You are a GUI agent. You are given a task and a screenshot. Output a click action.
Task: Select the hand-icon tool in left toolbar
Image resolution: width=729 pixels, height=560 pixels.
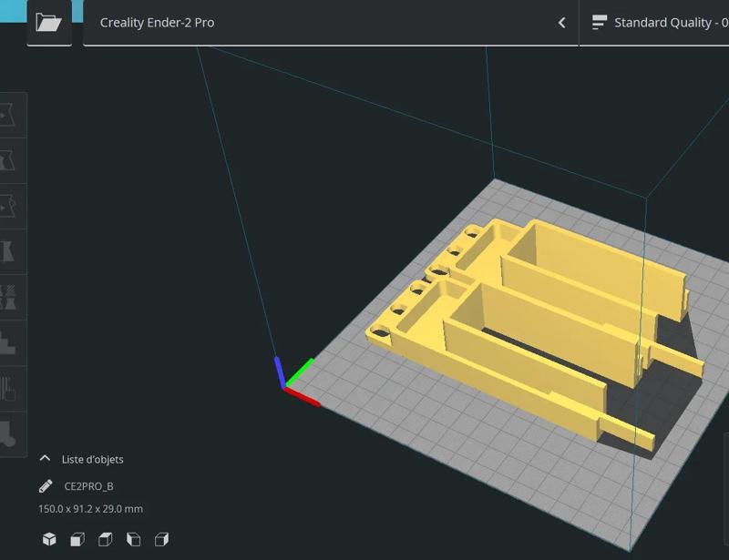point(9,389)
